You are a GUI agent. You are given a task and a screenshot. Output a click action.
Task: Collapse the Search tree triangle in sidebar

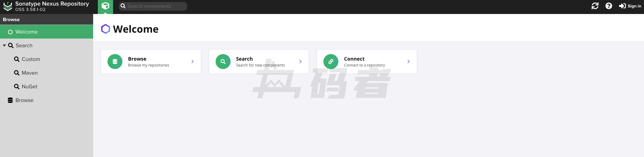(4, 45)
